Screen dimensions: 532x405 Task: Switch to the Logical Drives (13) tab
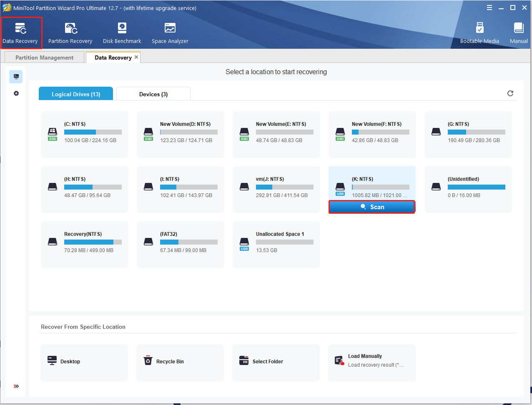coord(76,94)
